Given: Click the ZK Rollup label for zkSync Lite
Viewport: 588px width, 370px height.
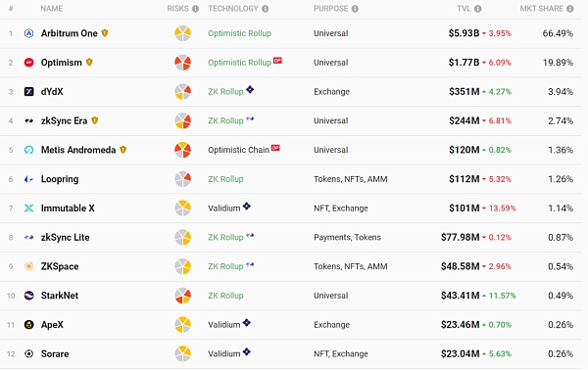Looking at the screenshot, I should click(225, 238).
